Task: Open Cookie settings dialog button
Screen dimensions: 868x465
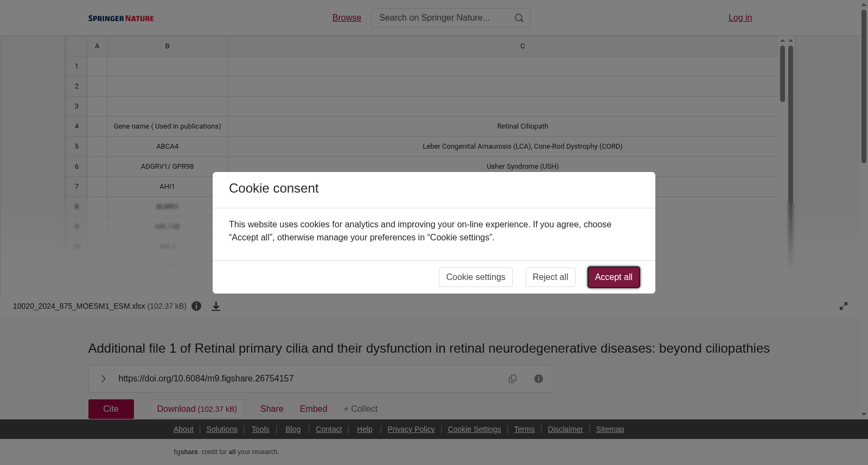Action: [476, 277]
